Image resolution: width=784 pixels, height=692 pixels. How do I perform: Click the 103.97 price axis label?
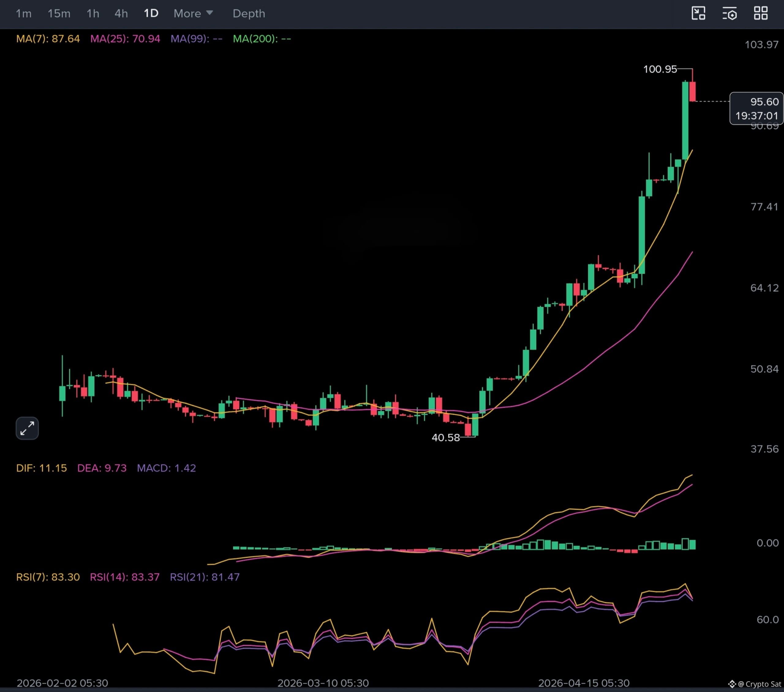point(762,44)
